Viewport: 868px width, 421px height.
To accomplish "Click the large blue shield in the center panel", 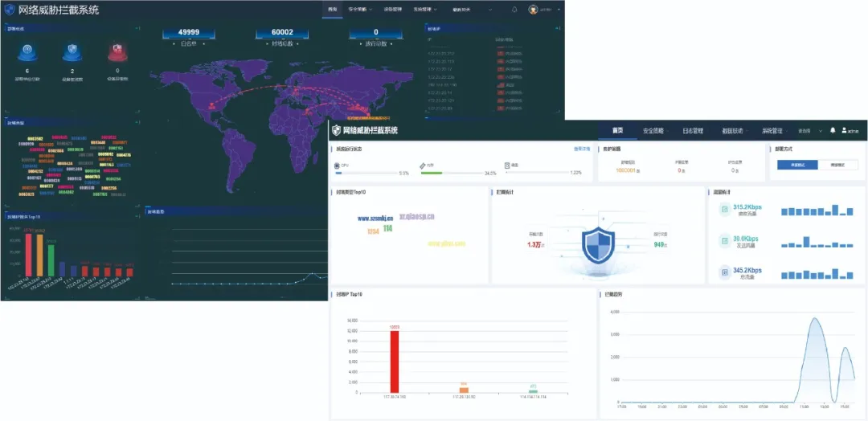I will click(597, 245).
